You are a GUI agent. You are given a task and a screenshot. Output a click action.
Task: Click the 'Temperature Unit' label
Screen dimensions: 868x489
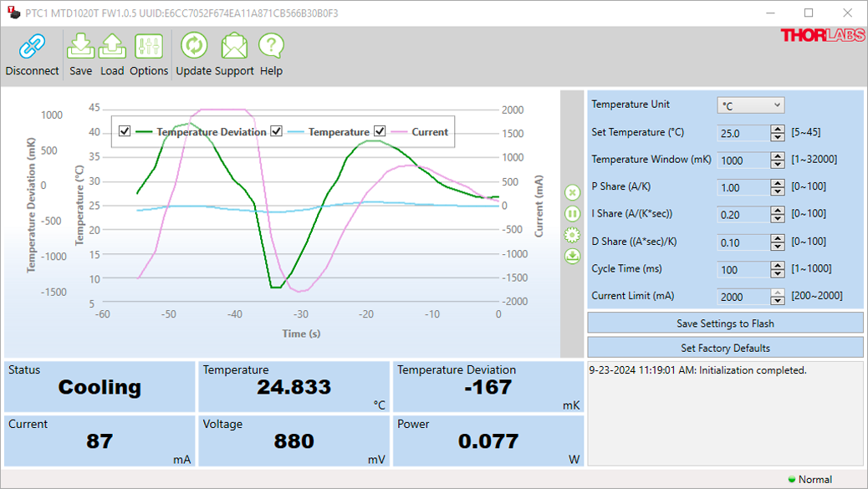(631, 104)
